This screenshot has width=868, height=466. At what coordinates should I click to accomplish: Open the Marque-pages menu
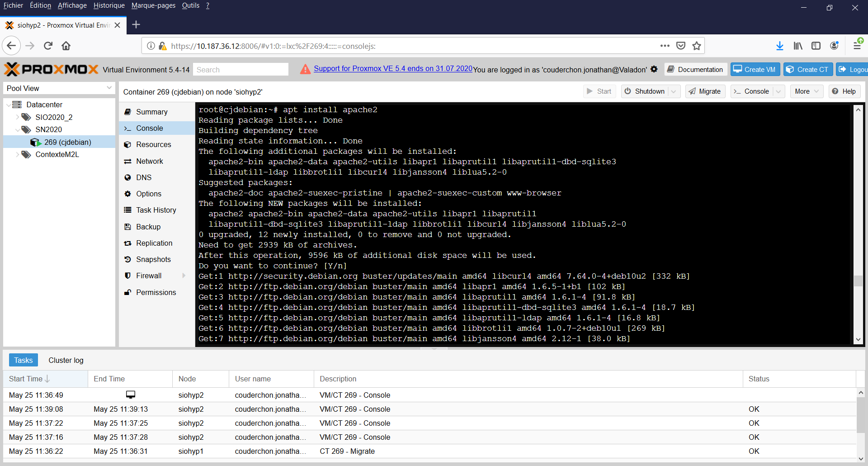coord(153,5)
